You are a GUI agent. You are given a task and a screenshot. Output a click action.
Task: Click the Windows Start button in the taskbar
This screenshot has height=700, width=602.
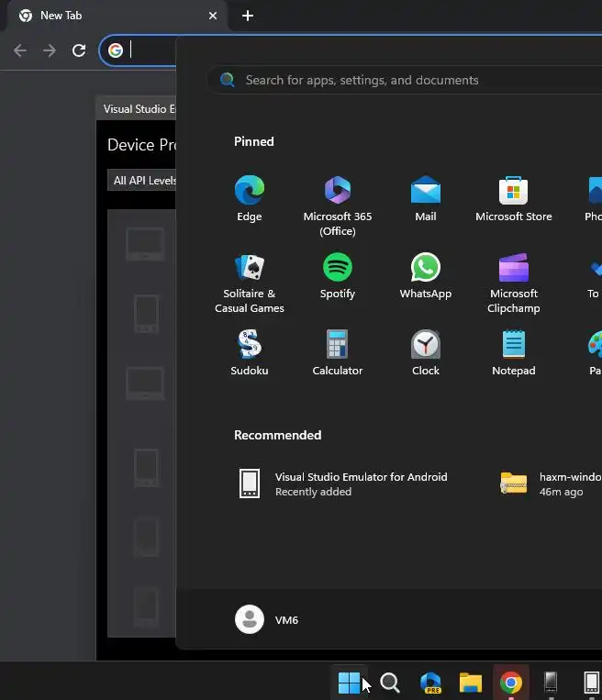349,683
